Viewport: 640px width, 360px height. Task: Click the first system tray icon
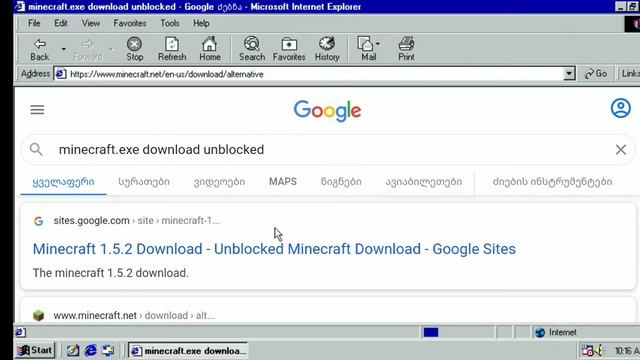[587, 350]
